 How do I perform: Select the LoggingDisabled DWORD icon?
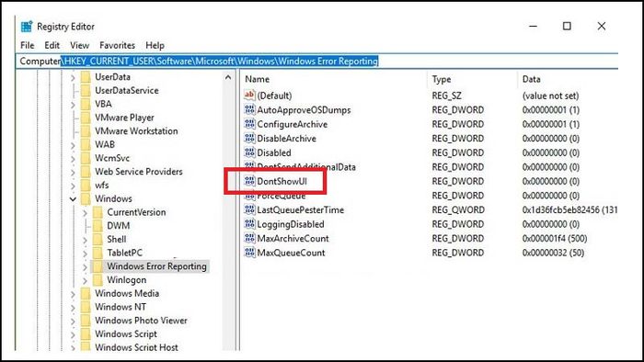(249, 224)
